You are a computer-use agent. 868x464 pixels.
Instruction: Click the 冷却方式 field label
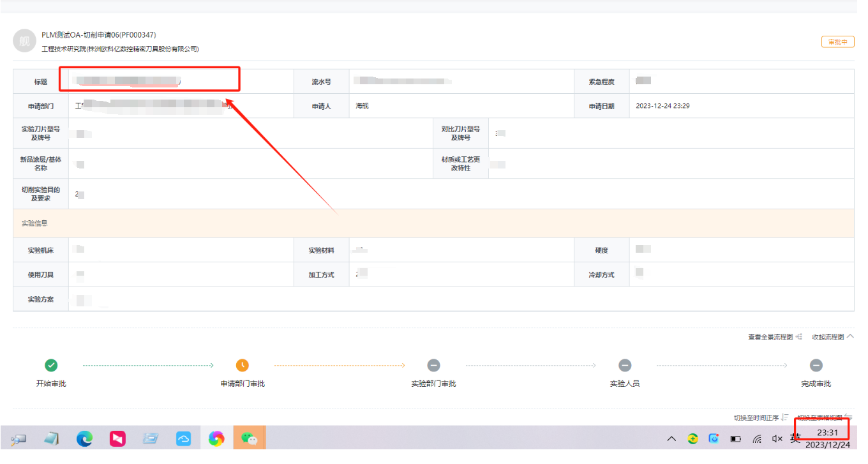[x=601, y=274]
